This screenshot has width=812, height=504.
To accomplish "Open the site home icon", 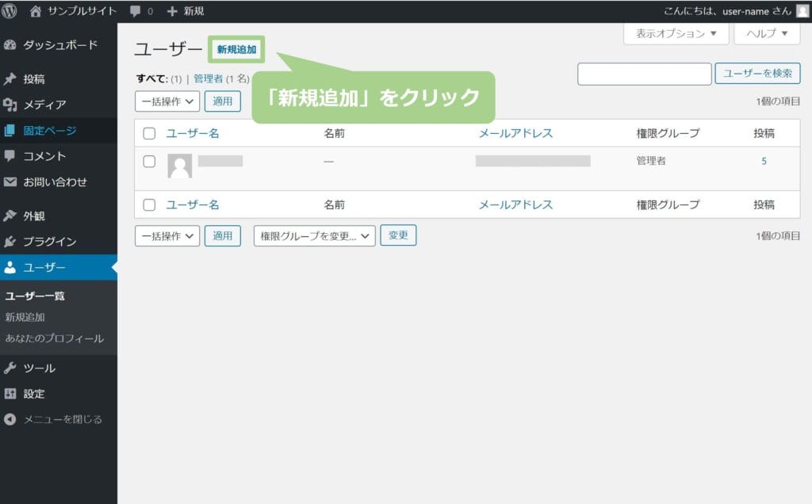I will [x=36, y=11].
